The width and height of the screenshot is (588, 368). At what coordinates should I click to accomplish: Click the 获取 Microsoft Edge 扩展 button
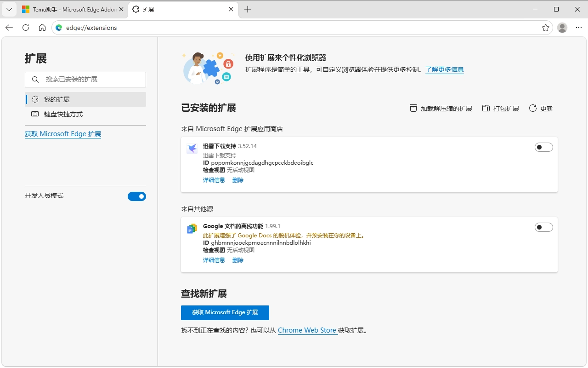pyautogui.click(x=225, y=312)
